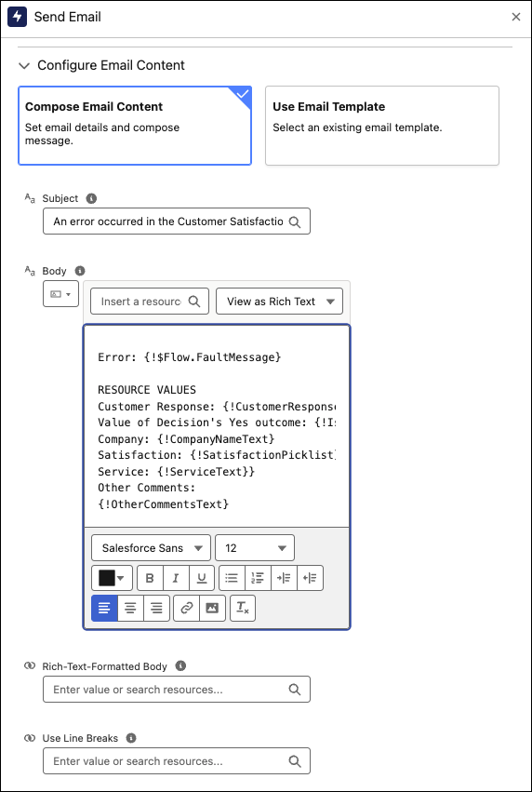
Task: Center align the body text
Action: tap(131, 608)
